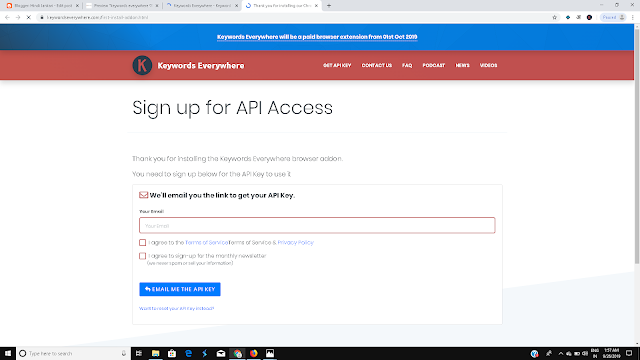
Task: Tick the Terms of Service agreement checkbox
Action: (x=142, y=242)
